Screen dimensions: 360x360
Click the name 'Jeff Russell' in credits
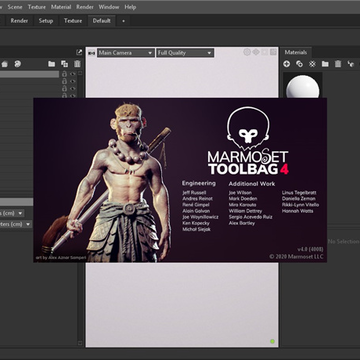point(194,193)
